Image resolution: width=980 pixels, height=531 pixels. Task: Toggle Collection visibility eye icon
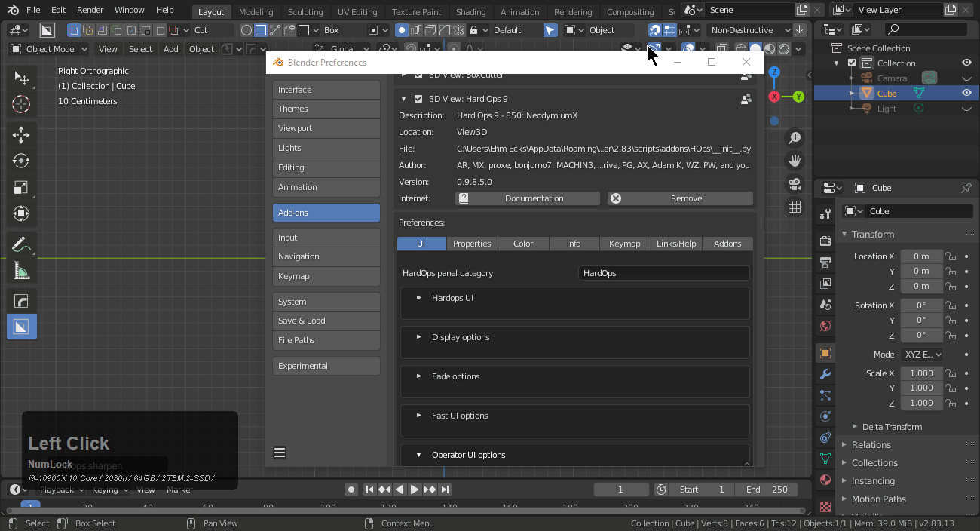pyautogui.click(x=966, y=63)
